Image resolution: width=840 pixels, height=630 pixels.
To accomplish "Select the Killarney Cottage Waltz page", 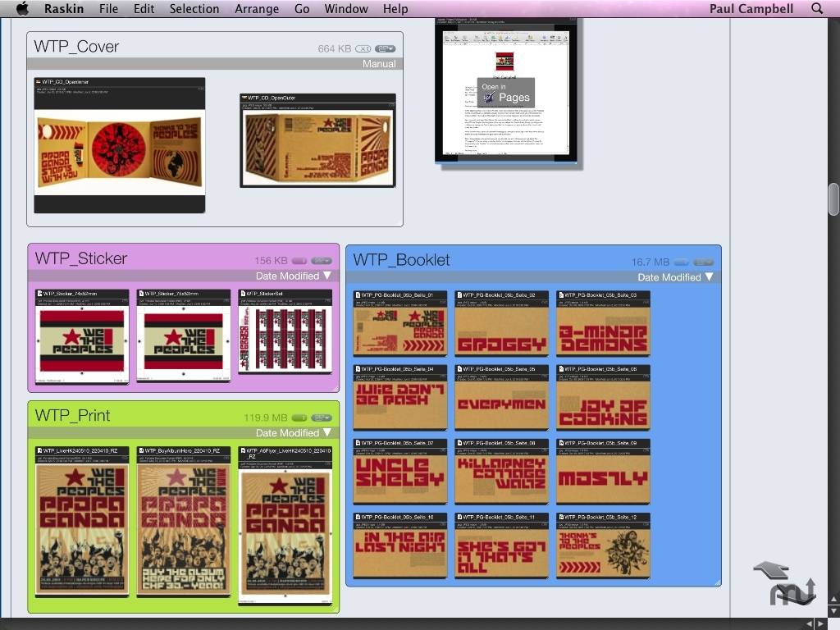I will click(x=501, y=472).
